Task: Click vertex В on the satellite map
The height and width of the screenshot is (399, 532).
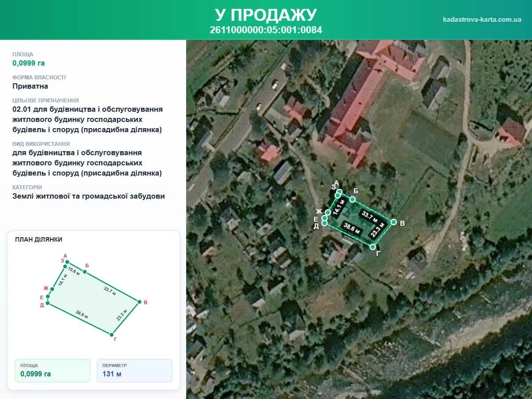Action: coord(394,222)
